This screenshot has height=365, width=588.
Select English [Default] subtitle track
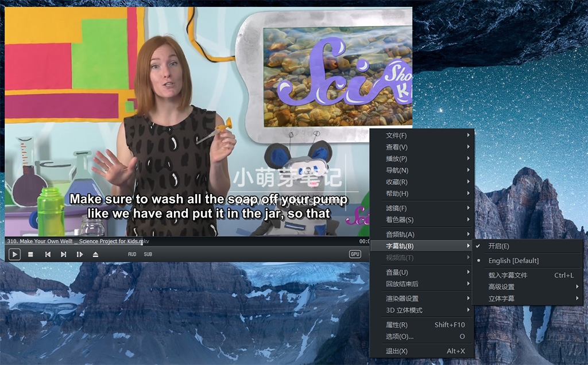[513, 261]
